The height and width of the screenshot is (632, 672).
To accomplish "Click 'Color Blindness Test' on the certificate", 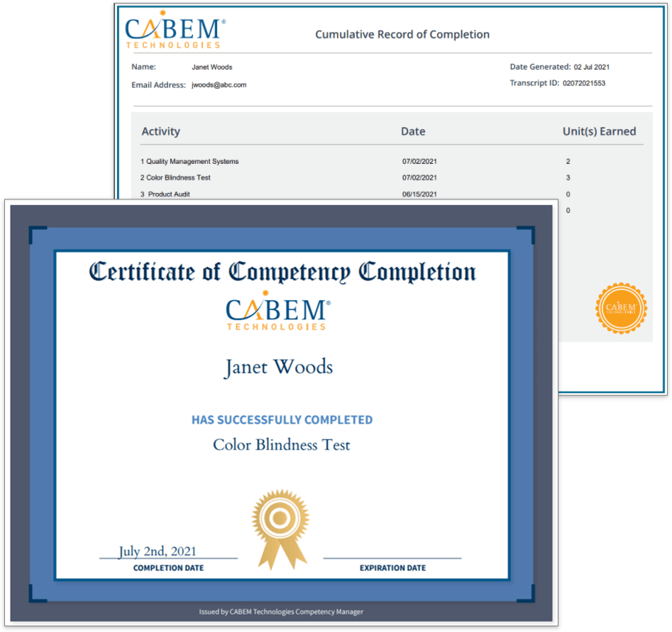I will (282, 445).
